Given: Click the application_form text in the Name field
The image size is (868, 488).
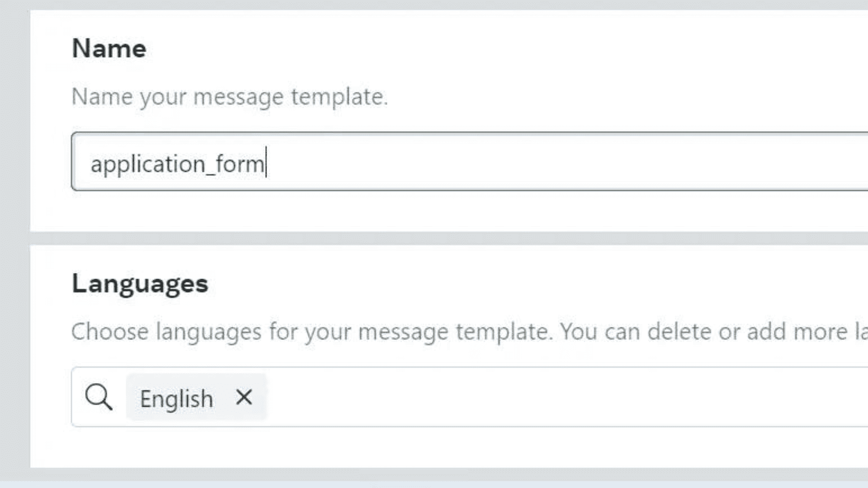Looking at the screenshot, I should click(x=177, y=164).
